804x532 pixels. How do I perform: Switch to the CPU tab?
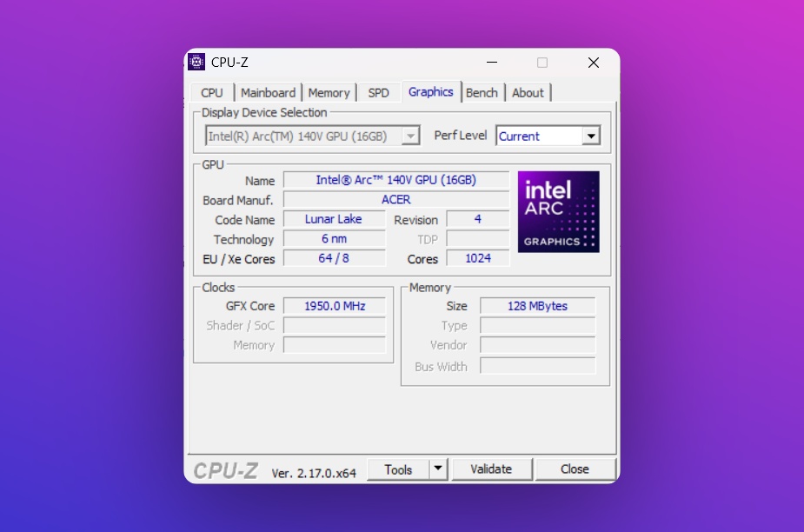(x=212, y=93)
